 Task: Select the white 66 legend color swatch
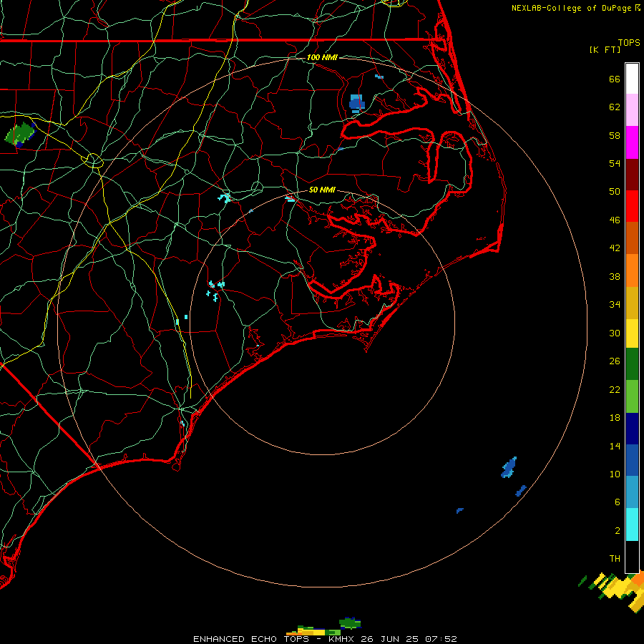coord(632,79)
